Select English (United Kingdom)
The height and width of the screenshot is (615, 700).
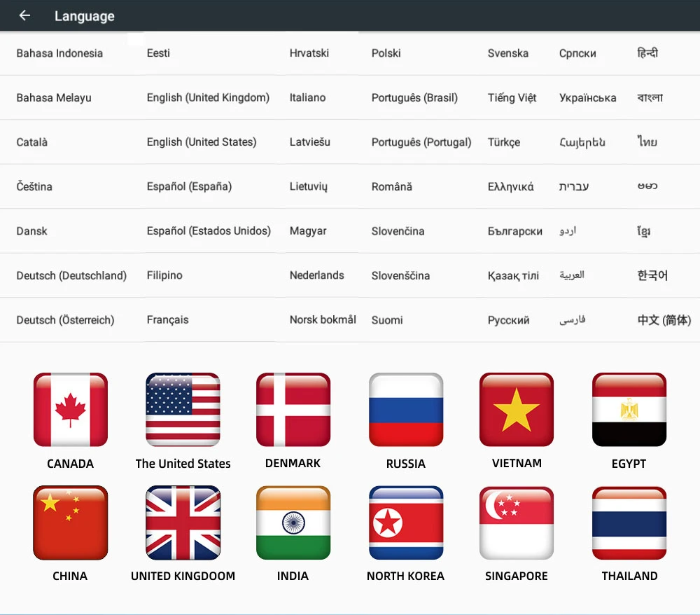tap(208, 98)
